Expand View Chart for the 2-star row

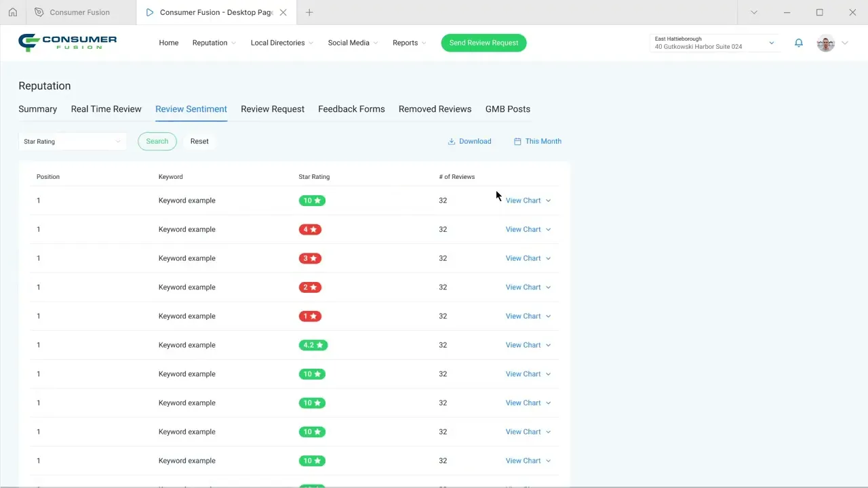tap(528, 287)
